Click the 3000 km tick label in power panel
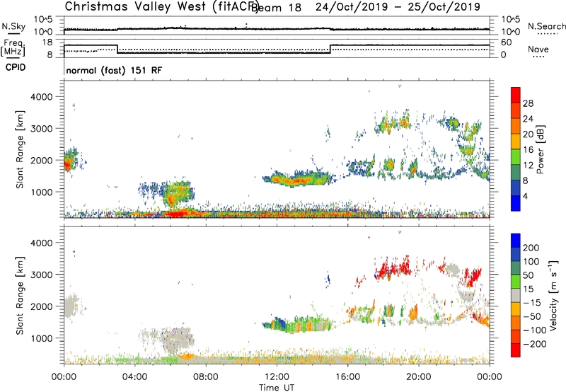The image size is (566, 392). pyautogui.click(x=42, y=129)
